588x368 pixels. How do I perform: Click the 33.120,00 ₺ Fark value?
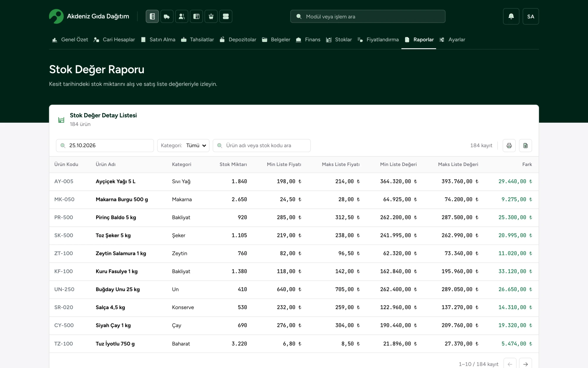[x=515, y=271]
